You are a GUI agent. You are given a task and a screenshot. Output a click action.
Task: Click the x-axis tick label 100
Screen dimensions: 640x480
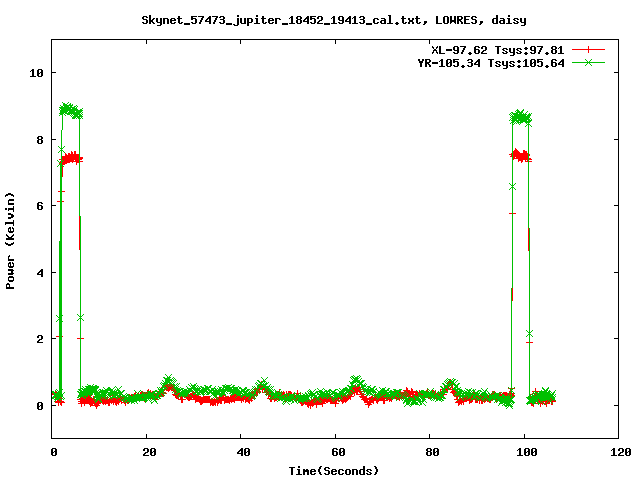tap(527, 452)
